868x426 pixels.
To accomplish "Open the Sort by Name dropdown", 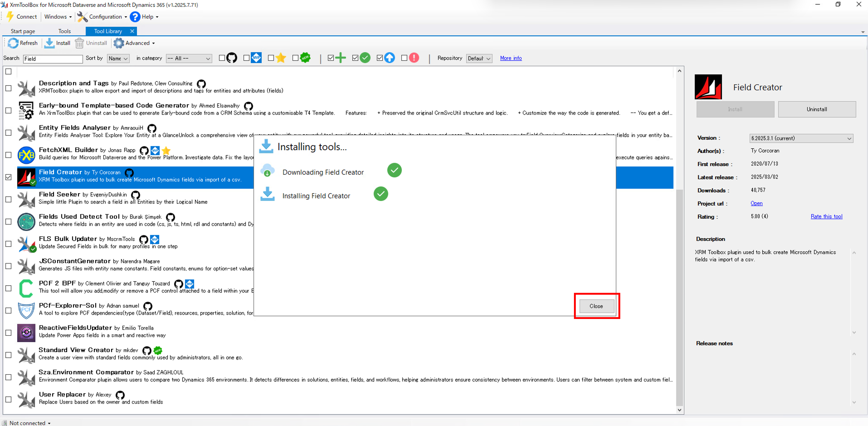I will [x=118, y=58].
